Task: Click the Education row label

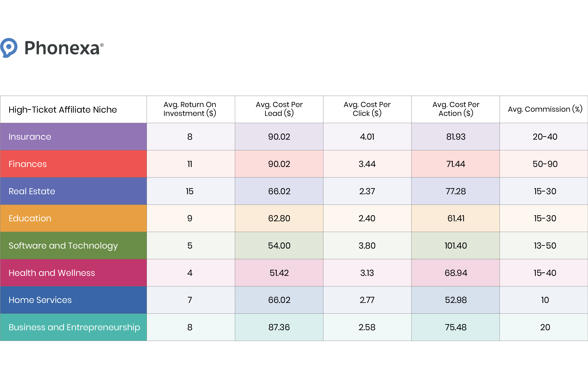Action: click(x=30, y=218)
